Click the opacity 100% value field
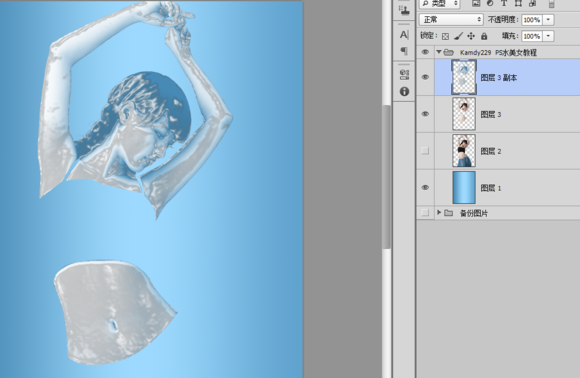 (x=532, y=20)
